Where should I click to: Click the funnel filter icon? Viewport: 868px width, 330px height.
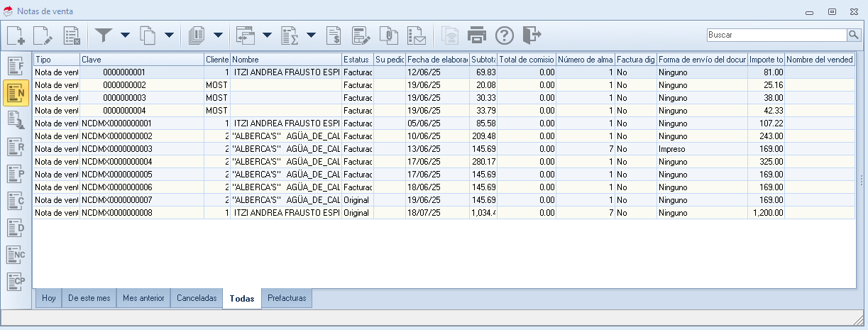coord(104,35)
